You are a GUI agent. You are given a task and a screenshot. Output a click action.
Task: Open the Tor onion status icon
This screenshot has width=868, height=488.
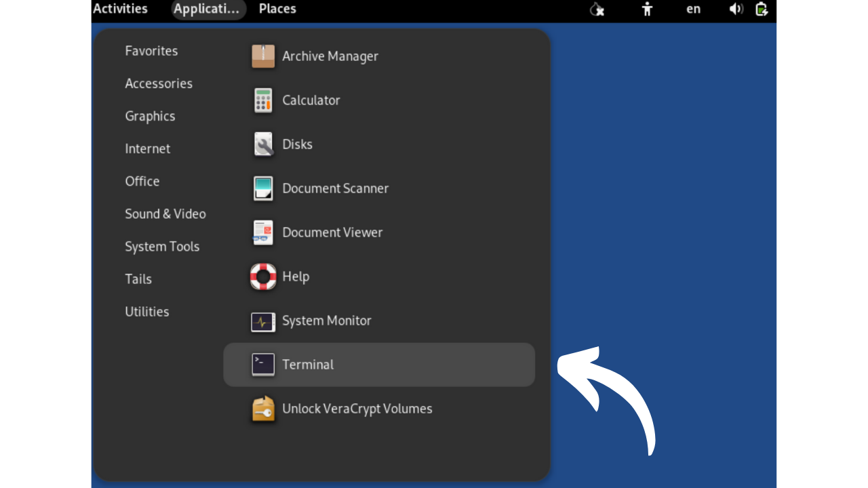pyautogui.click(x=597, y=9)
